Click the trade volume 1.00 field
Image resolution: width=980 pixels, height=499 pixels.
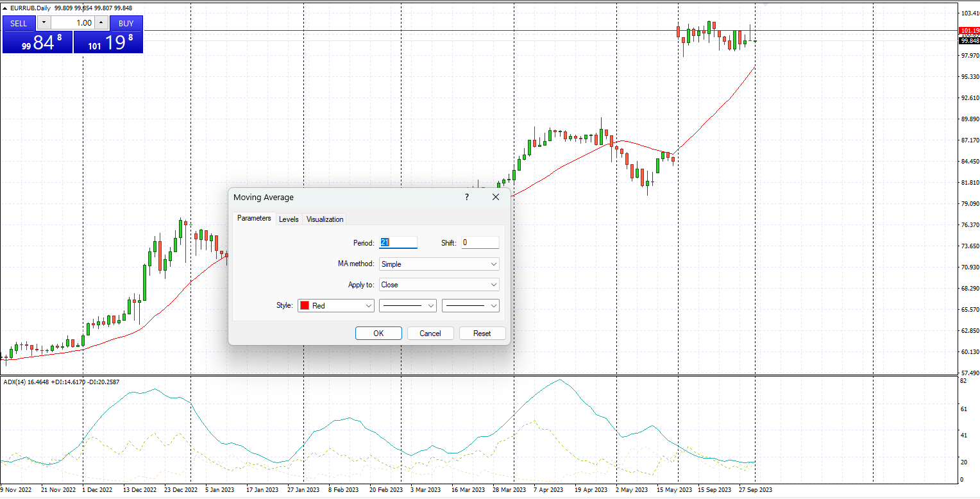[x=72, y=23]
